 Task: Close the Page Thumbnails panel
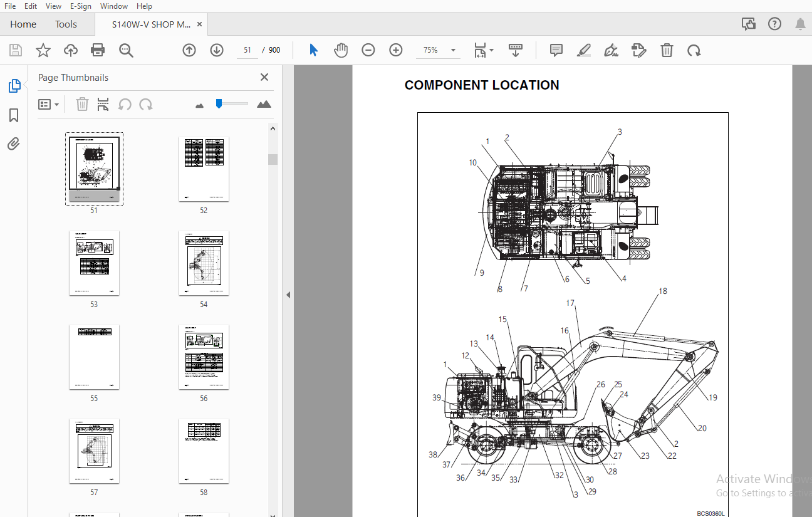[264, 77]
